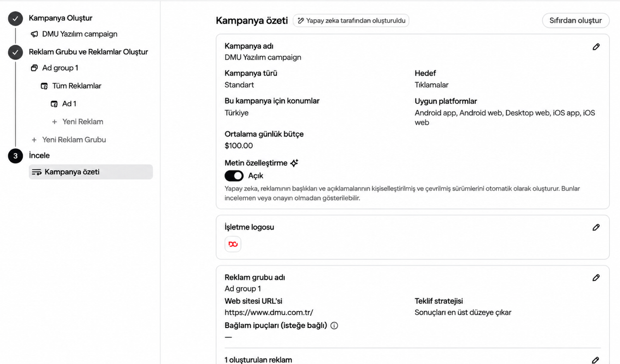Click the $100.00 daily budget value
The width and height of the screenshot is (620, 364).
[239, 146]
